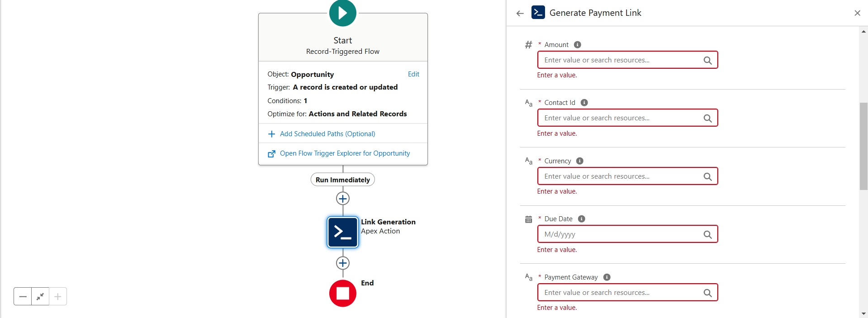Click the text type icon beside Currency
The image size is (868, 318).
pyautogui.click(x=528, y=161)
